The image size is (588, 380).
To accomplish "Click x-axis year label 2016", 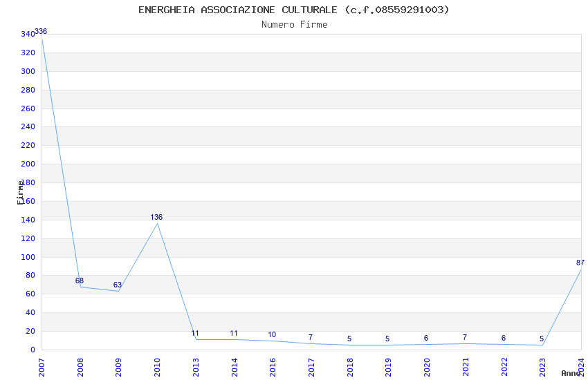I will [273, 368].
